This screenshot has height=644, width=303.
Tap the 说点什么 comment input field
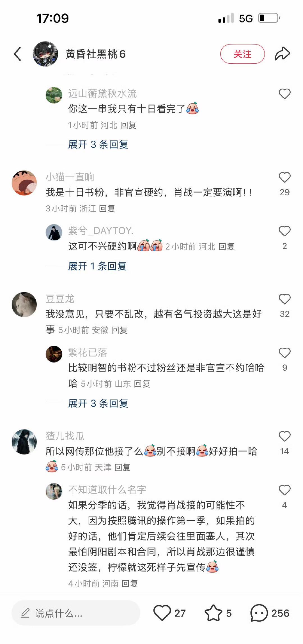76,613
